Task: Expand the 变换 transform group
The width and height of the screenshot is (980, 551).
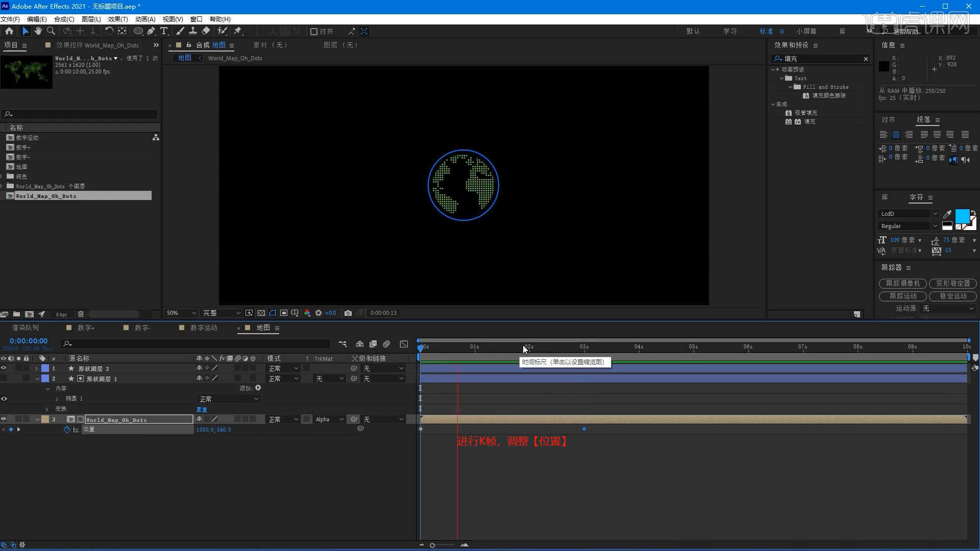Action: click(47, 409)
